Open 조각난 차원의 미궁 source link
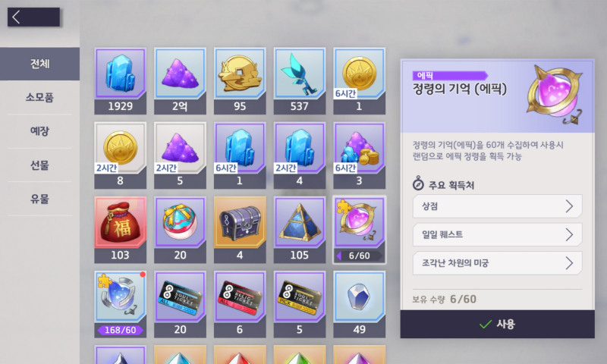Image resolution: width=607 pixels, height=364 pixels. 498,263
